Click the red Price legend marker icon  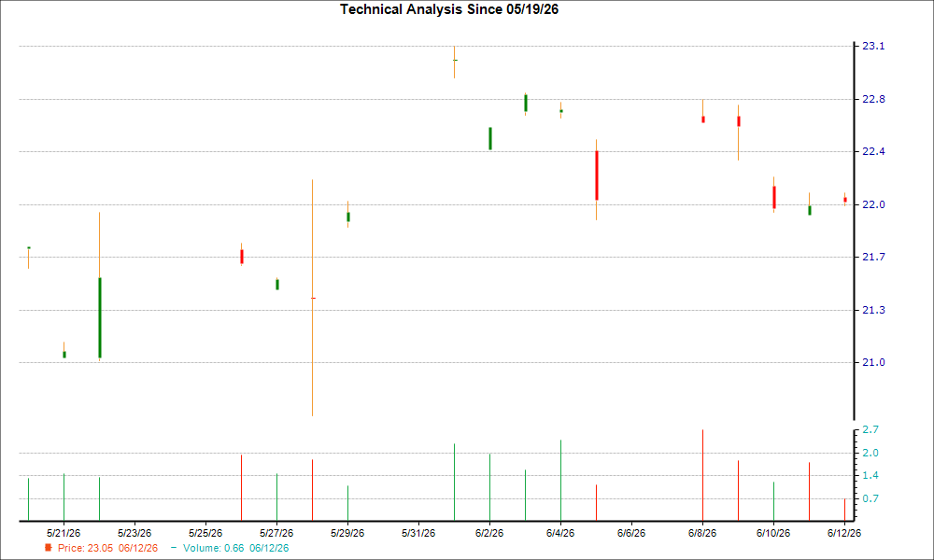pos(49,548)
